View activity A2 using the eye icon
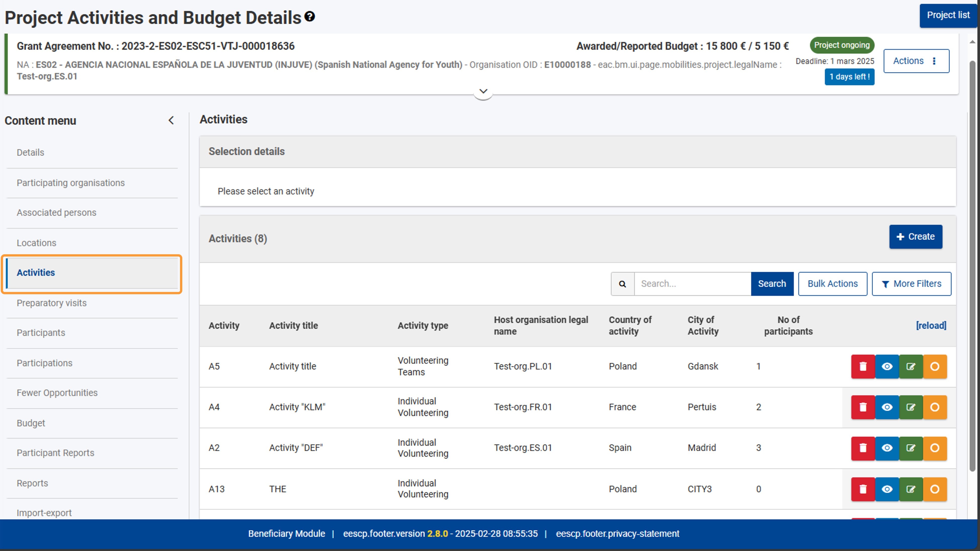Viewport: 980px width, 551px height. click(887, 448)
